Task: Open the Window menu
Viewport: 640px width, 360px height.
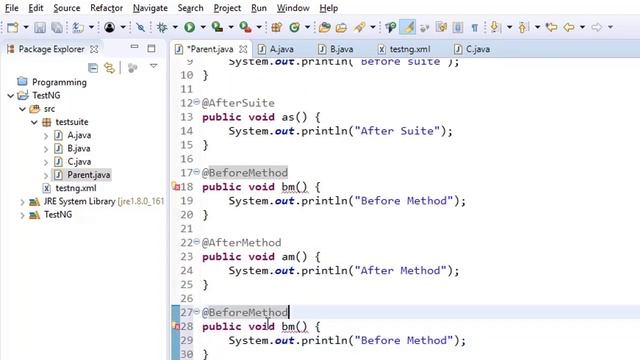Action: pyautogui.click(x=293, y=8)
